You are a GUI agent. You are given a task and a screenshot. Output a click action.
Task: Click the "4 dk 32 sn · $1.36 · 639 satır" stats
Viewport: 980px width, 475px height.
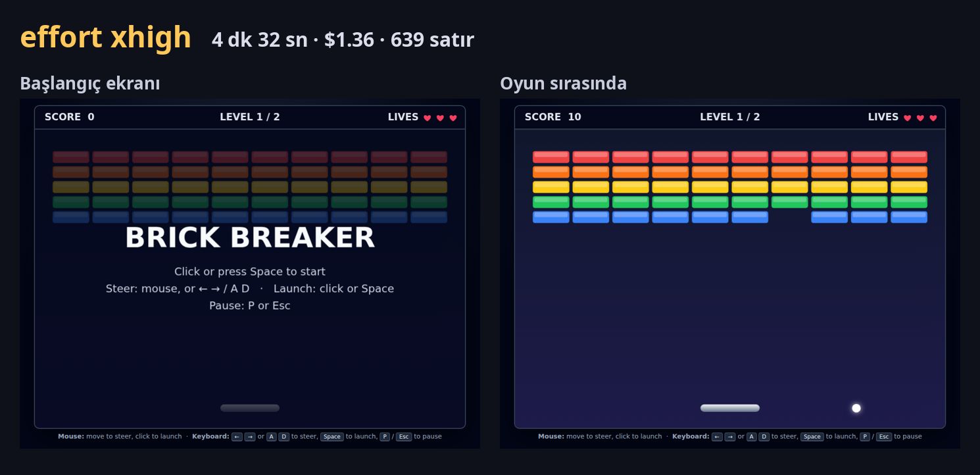click(x=343, y=40)
